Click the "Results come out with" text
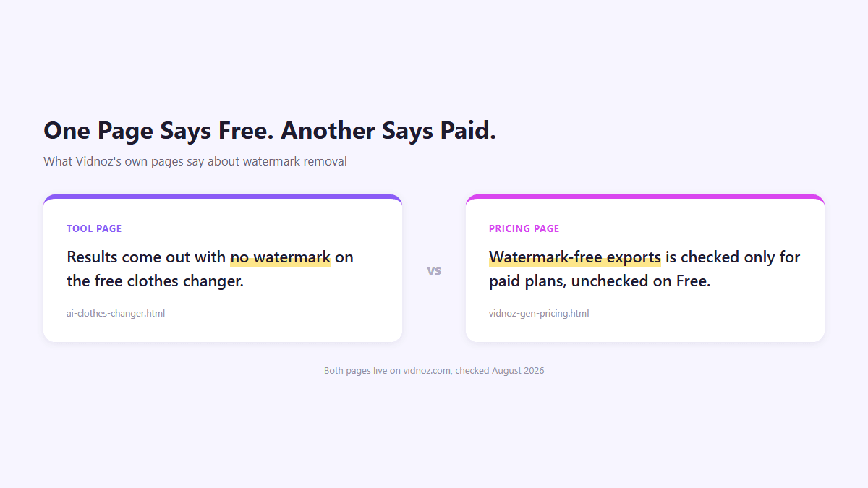Viewport: 868px width, 488px height. tap(146, 257)
